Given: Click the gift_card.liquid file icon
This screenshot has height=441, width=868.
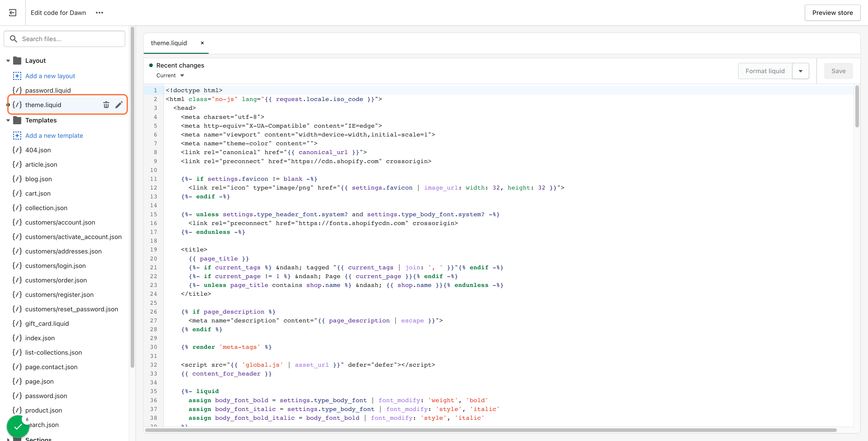Looking at the screenshot, I should tap(17, 324).
